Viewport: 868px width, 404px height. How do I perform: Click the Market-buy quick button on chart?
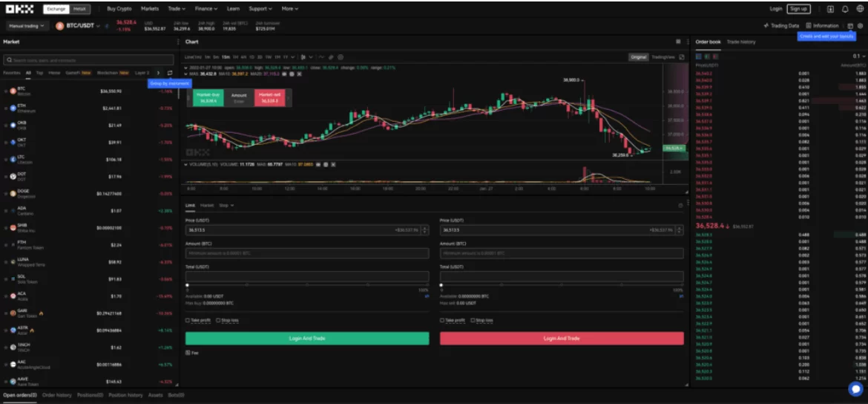click(x=208, y=97)
